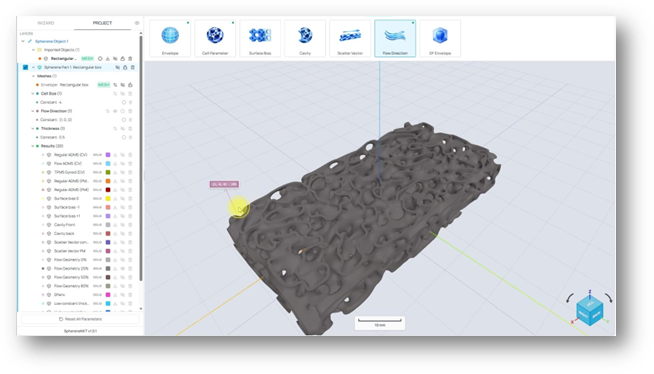Switch to the Wizard tab

tap(46, 23)
